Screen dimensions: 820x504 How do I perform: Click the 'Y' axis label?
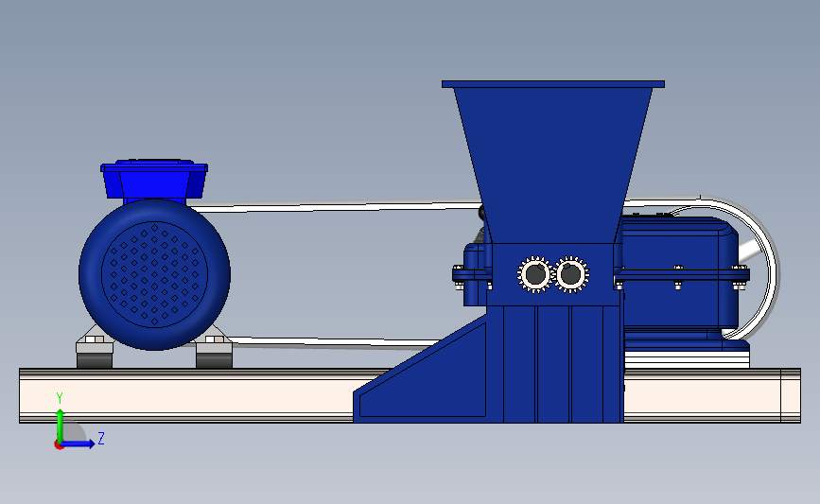(60, 398)
